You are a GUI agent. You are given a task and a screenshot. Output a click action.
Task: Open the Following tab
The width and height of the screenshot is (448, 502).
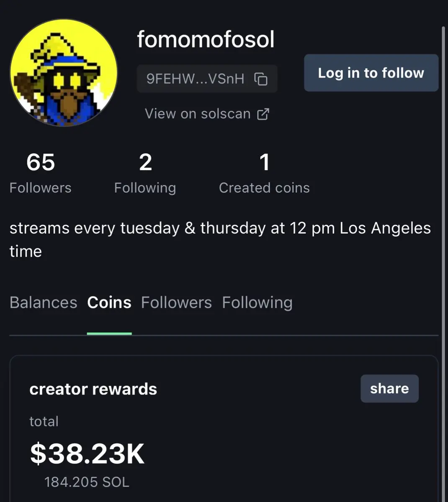coord(257,302)
